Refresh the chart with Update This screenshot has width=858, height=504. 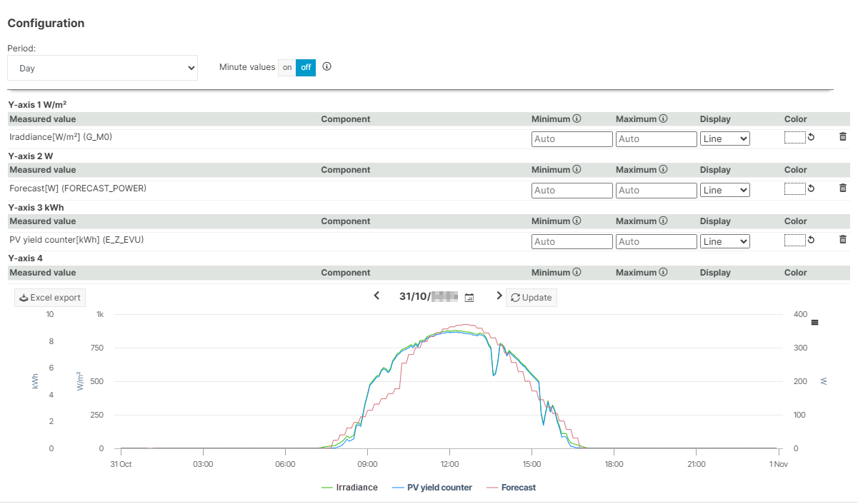[x=531, y=297]
